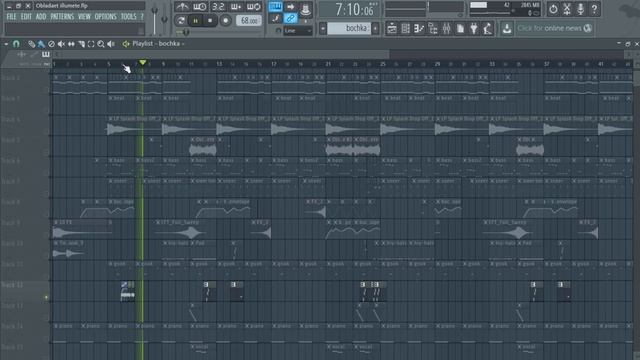
Task: Click the main snap magnet icon
Action: click(278, 31)
